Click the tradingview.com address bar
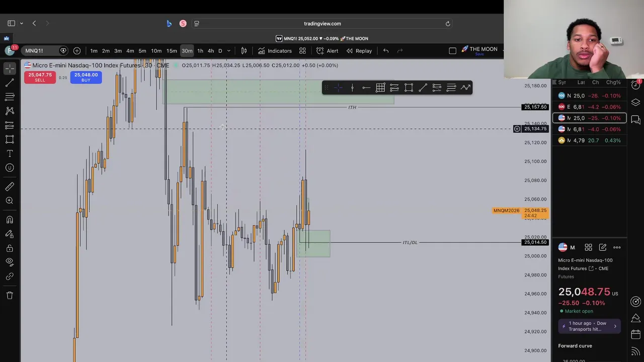This screenshot has width=644, height=362. tap(322, 24)
